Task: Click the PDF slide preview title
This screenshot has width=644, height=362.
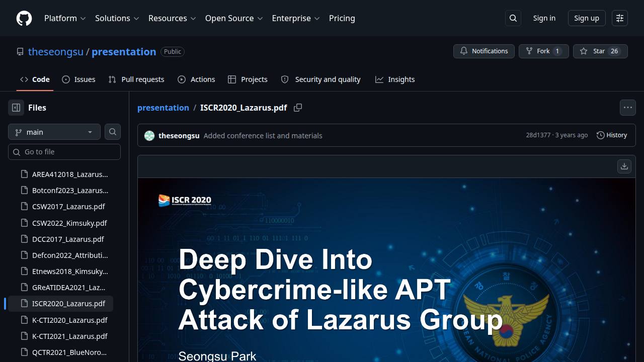Action: tap(340, 290)
